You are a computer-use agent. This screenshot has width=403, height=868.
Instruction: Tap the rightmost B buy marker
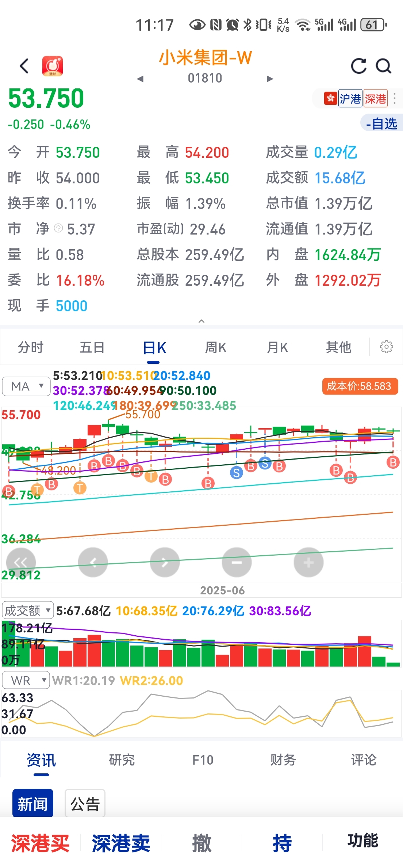coord(393,462)
